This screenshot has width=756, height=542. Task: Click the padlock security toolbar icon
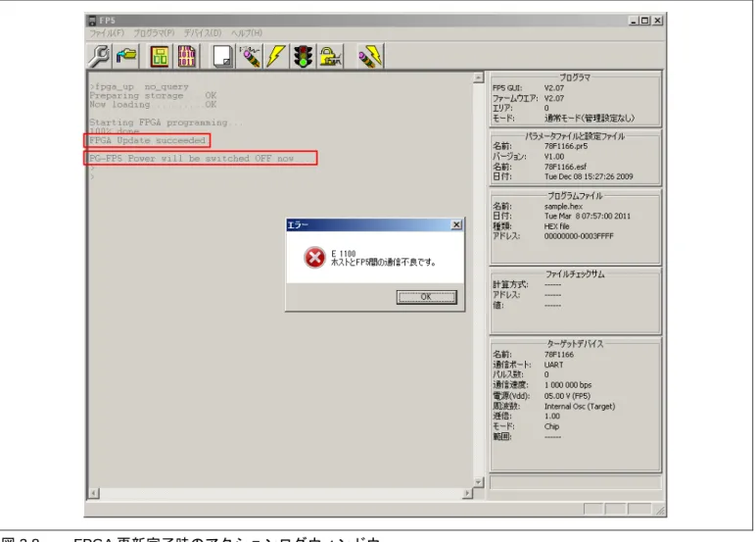pos(330,56)
